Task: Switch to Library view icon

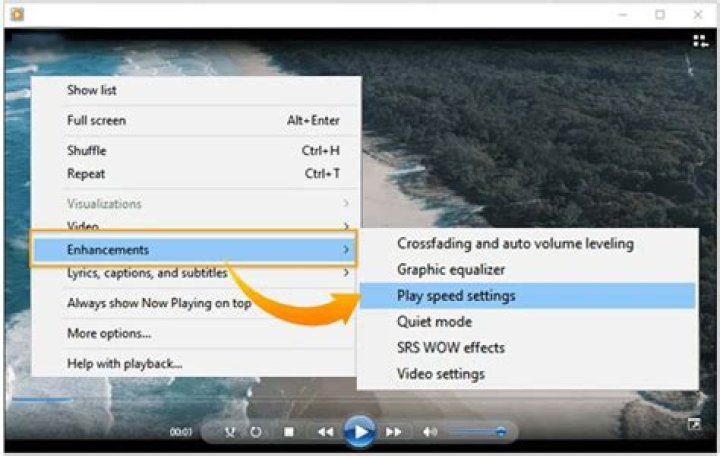Action: point(700,41)
